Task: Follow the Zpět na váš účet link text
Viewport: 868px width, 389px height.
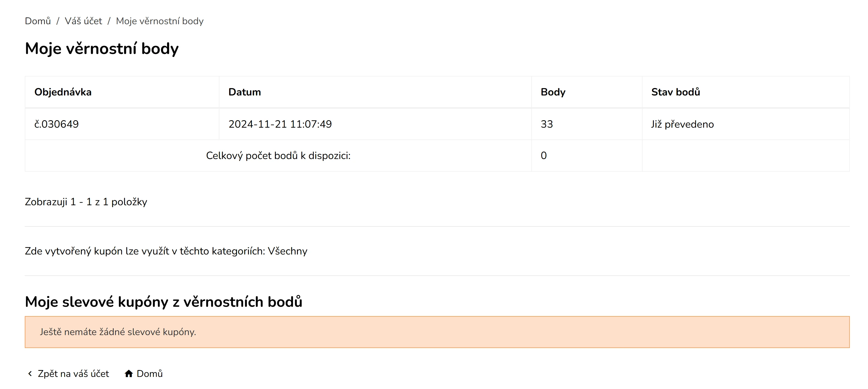Action: pyautogui.click(x=73, y=374)
